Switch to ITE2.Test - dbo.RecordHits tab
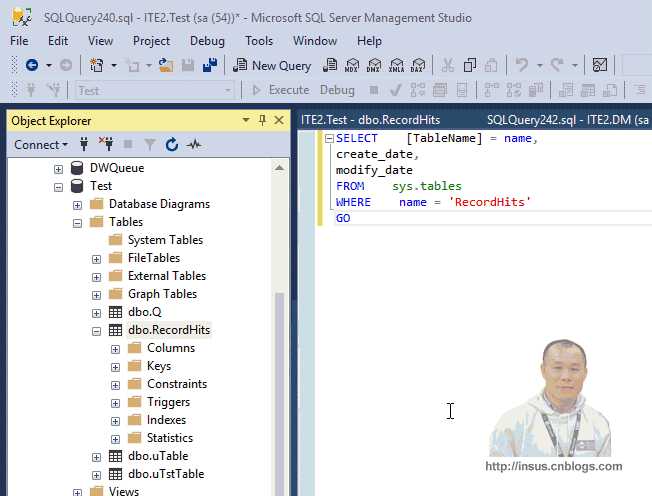The height and width of the screenshot is (496, 652). click(370, 120)
